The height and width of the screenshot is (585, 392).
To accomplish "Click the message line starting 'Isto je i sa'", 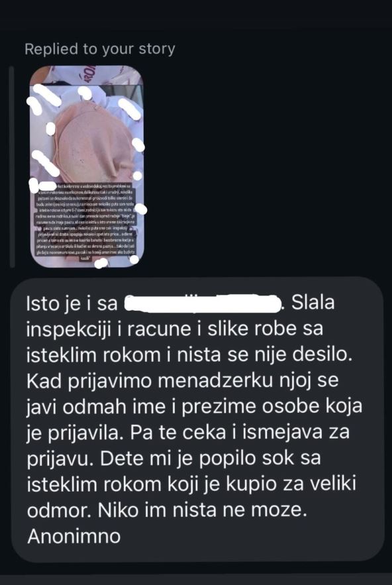I will [181, 303].
